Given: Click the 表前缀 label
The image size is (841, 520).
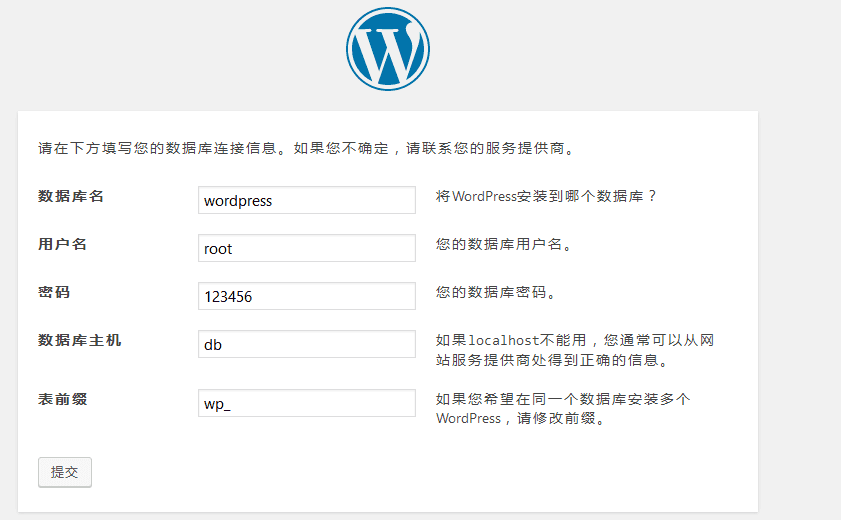Looking at the screenshot, I should pyautogui.click(x=62, y=399).
